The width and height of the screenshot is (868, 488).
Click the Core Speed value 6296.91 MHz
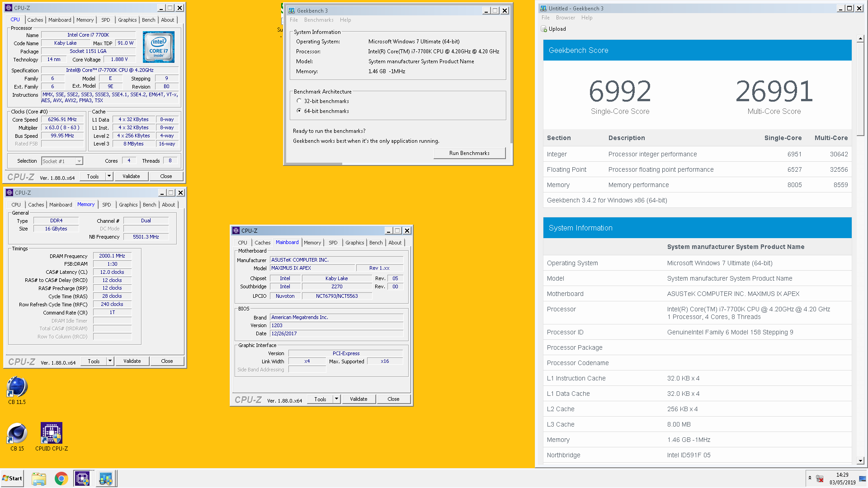[x=62, y=120]
